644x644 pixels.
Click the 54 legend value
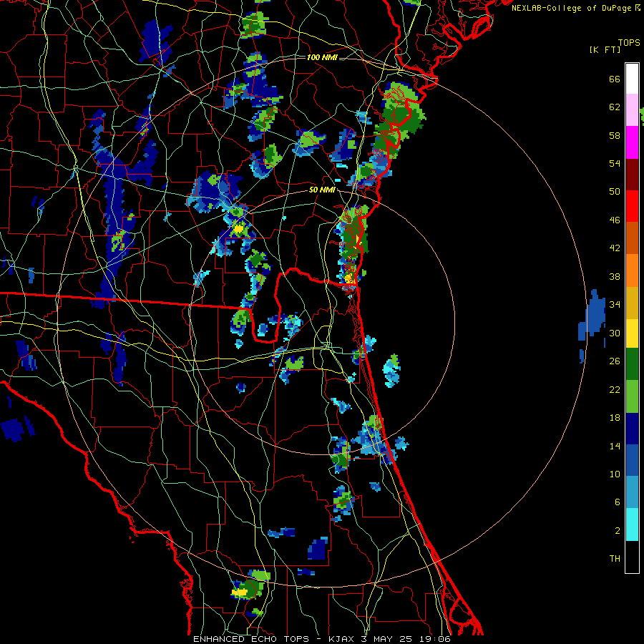pyautogui.click(x=615, y=163)
